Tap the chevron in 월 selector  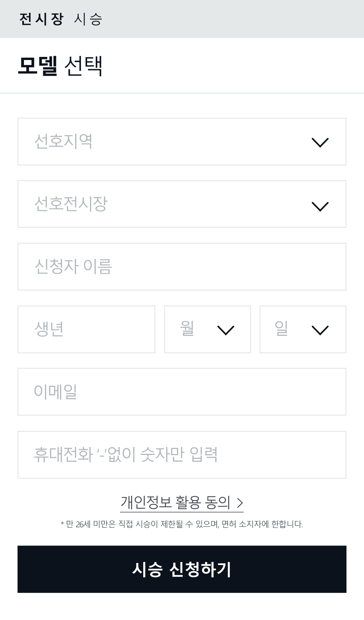tap(225, 330)
